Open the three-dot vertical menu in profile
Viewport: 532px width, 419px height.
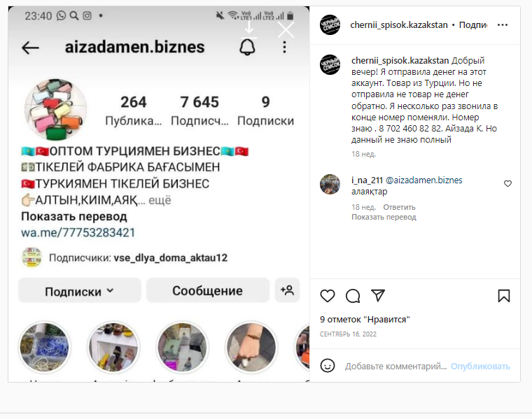tap(284, 47)
